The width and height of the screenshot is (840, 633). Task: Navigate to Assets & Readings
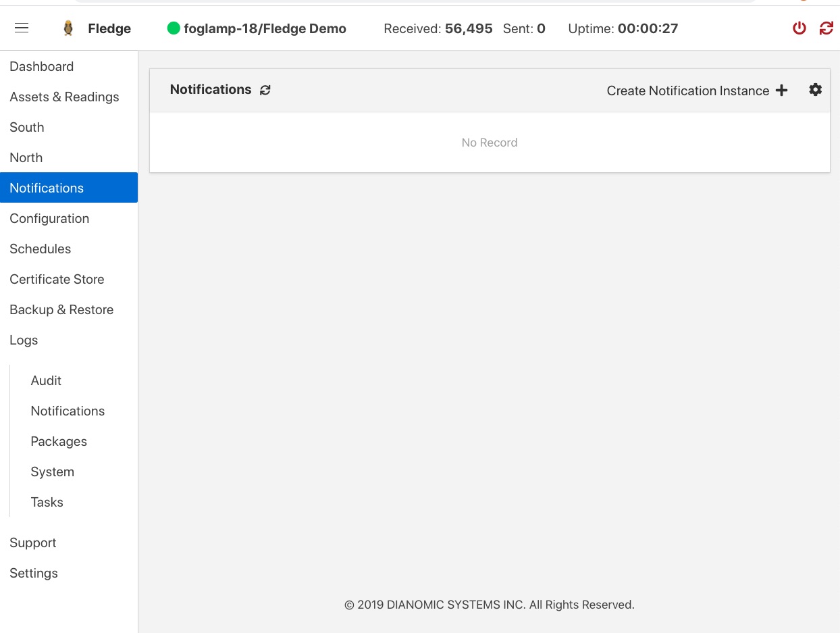64,97
